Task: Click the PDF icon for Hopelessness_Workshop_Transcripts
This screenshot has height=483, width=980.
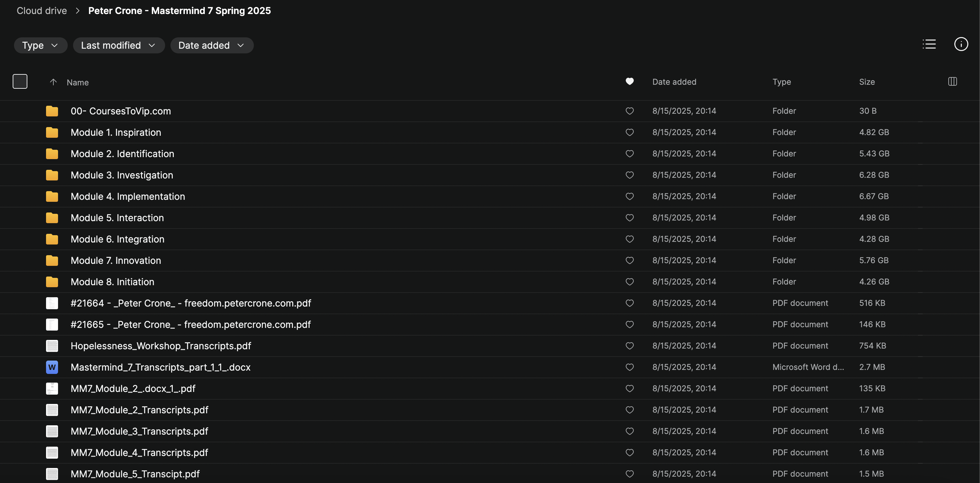Action: 52,346
